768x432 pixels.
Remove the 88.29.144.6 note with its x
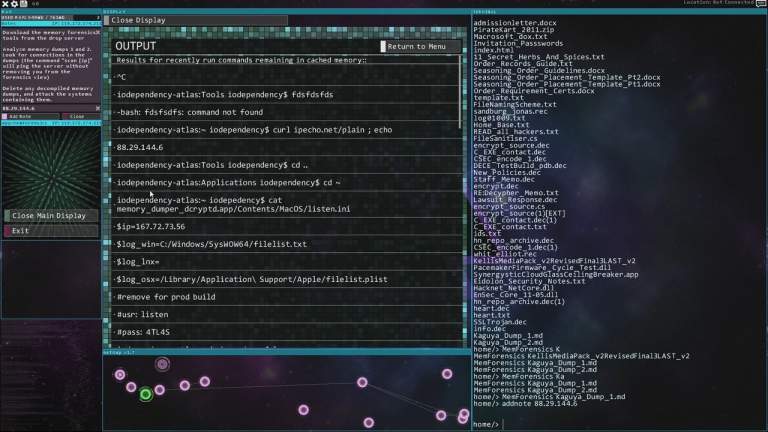pos(97,108)
